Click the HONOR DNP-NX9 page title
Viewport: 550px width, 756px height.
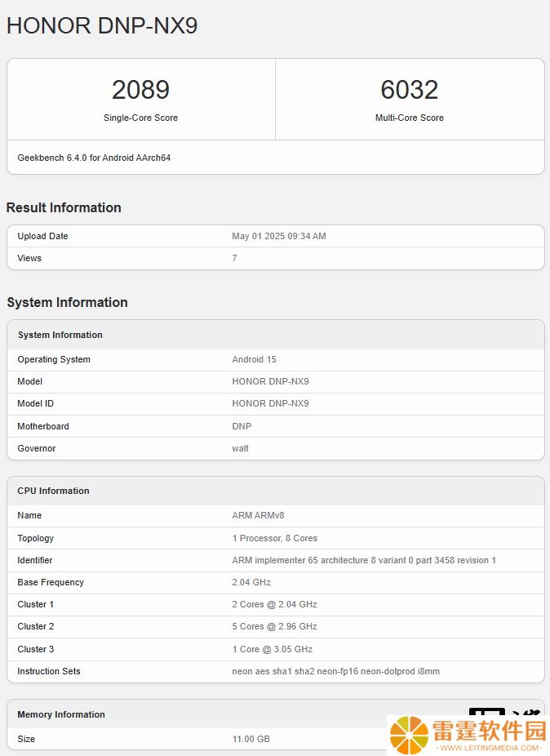102,25
